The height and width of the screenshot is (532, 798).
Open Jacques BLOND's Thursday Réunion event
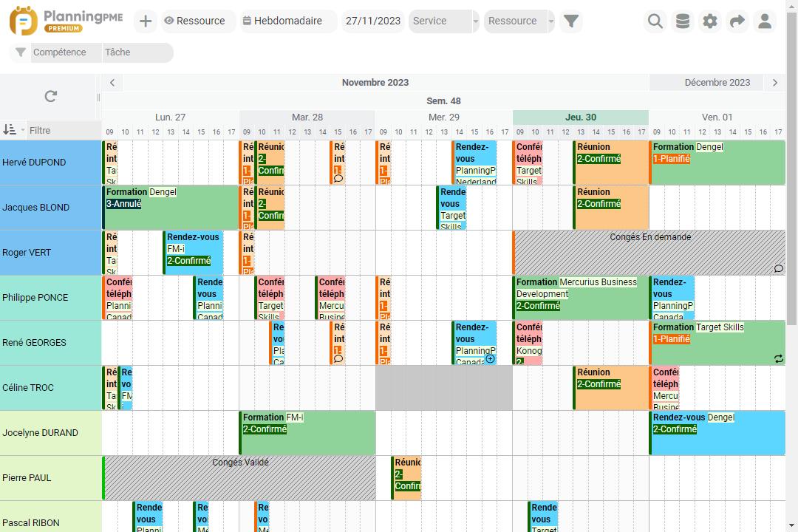pos(611,207)
